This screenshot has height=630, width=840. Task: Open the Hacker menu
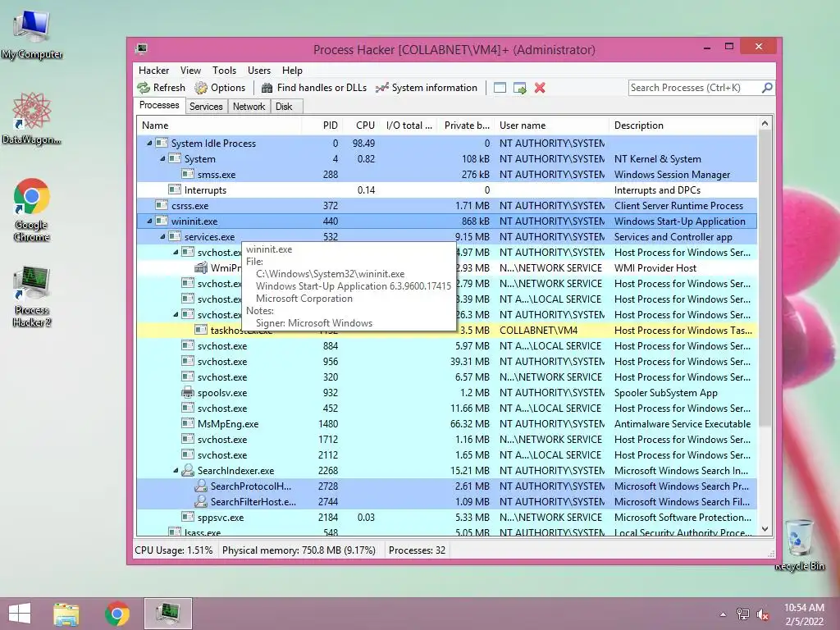pos(153,71)
